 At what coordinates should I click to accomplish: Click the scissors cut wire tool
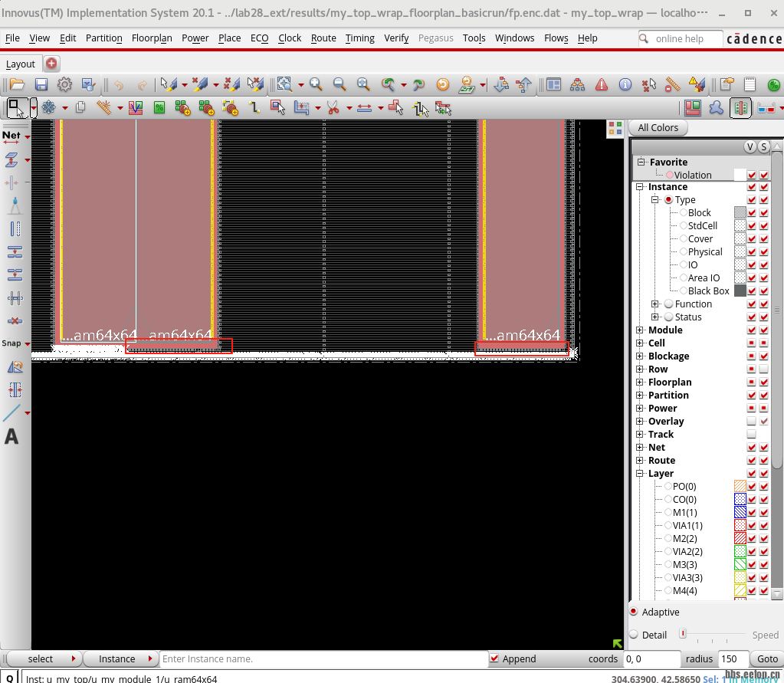(333, 107)
